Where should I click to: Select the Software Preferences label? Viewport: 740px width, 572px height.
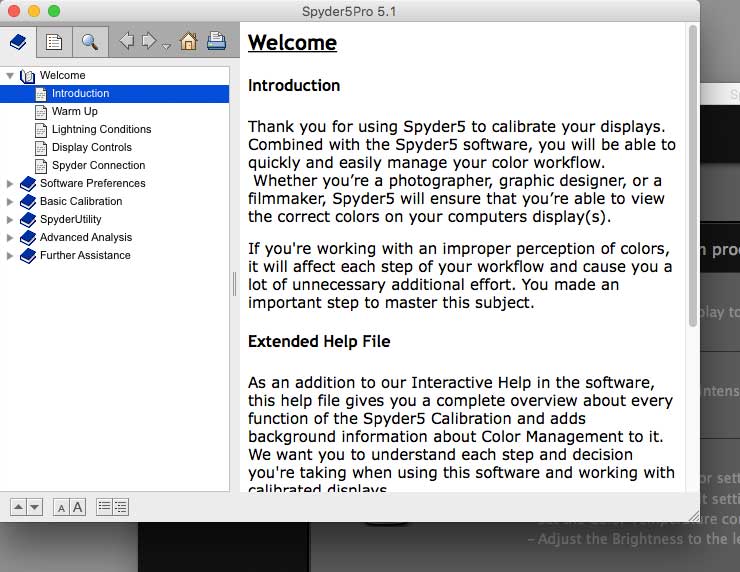click(92, 183)
